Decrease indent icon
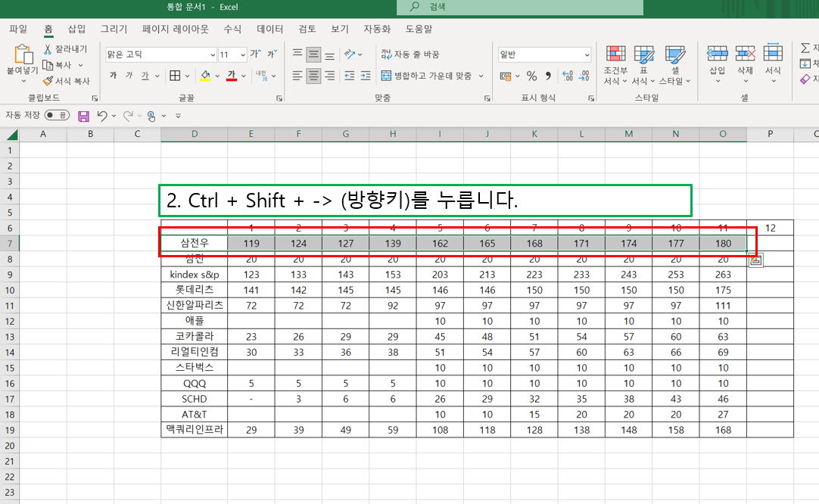819x504 pixels. tap(350, 76)
